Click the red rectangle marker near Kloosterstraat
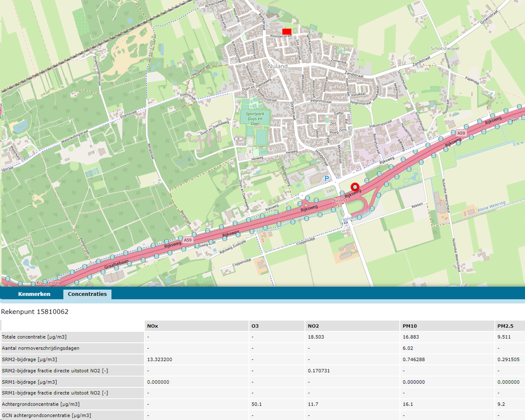This screenshot has height=420, width=525. [x=287, y=32]
